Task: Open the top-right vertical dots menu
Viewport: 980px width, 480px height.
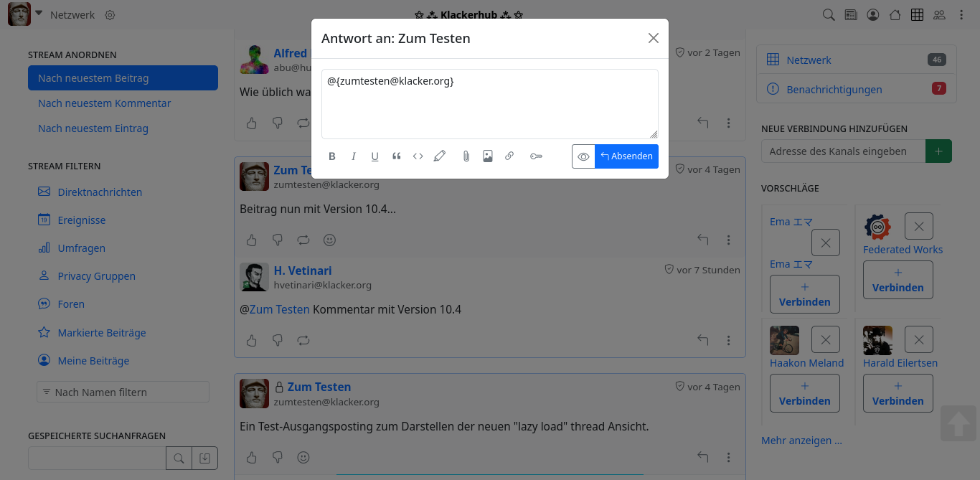Action: (961, 14)
